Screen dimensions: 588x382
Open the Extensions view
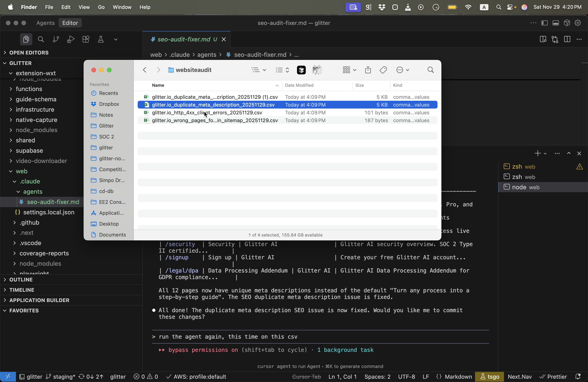coord(86,39)
